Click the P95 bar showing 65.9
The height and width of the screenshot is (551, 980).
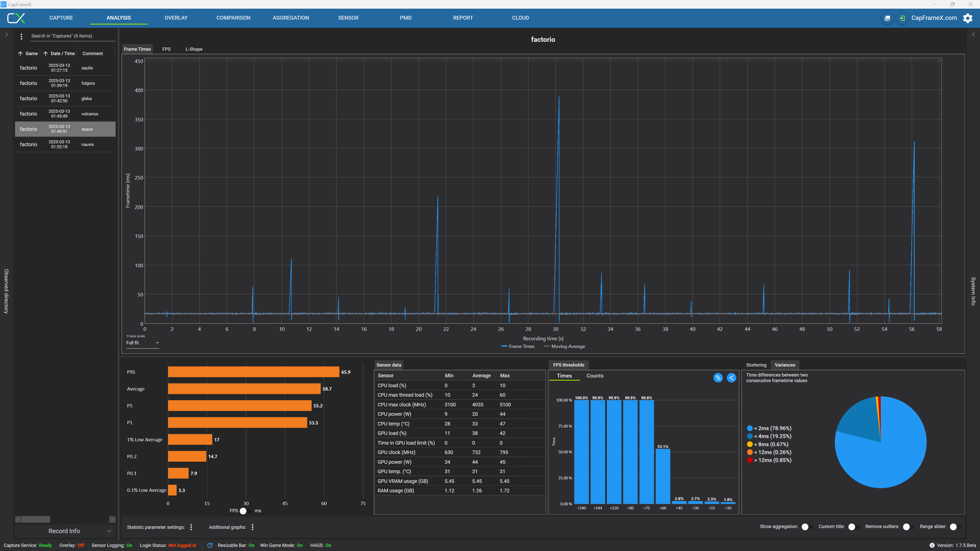pyautogui.click(x=253, y=372)
